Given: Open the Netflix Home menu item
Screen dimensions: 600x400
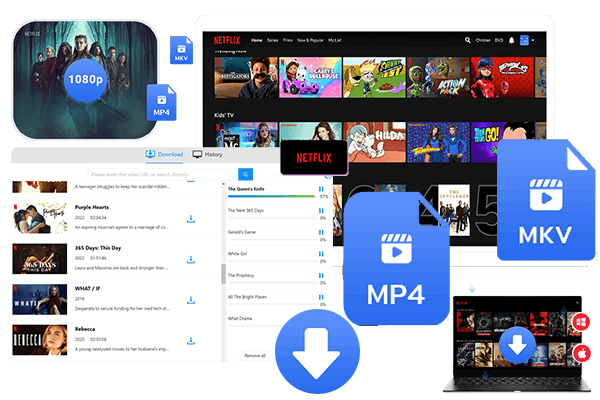Looking at the screenshot, I should coord(257,40).
